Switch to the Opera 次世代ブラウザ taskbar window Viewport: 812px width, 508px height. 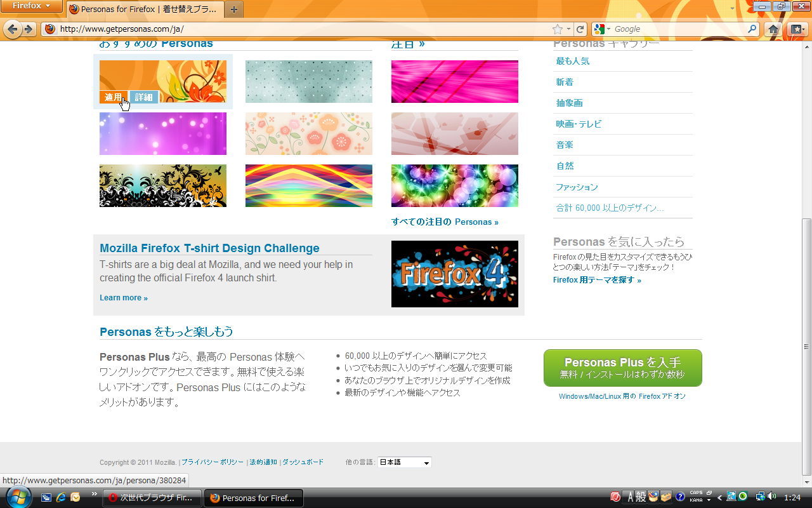pyautogui.click(x=152, y=498)
